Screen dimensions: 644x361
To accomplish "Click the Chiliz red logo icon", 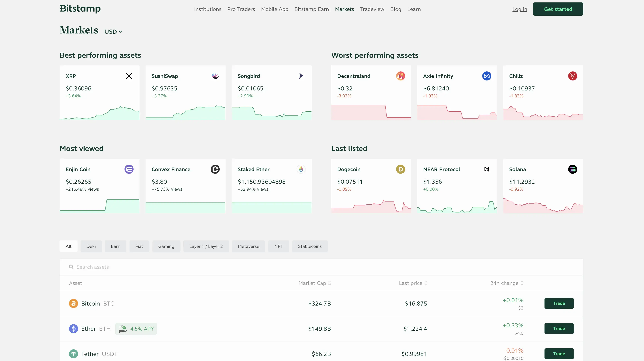I will click(x=573, y=76).
